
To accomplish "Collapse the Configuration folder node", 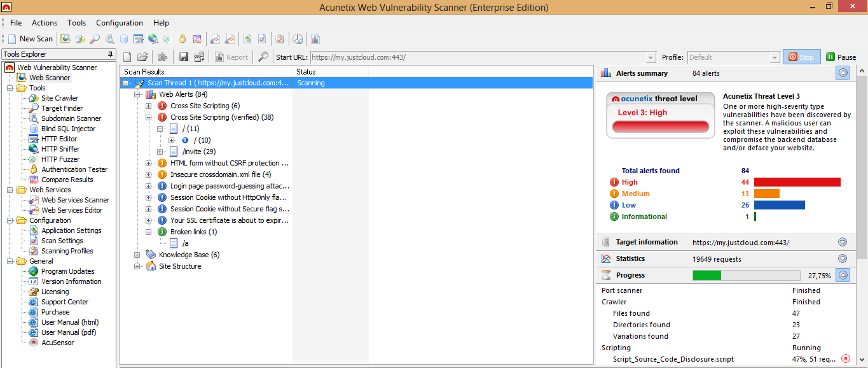I will click(10, 220).
